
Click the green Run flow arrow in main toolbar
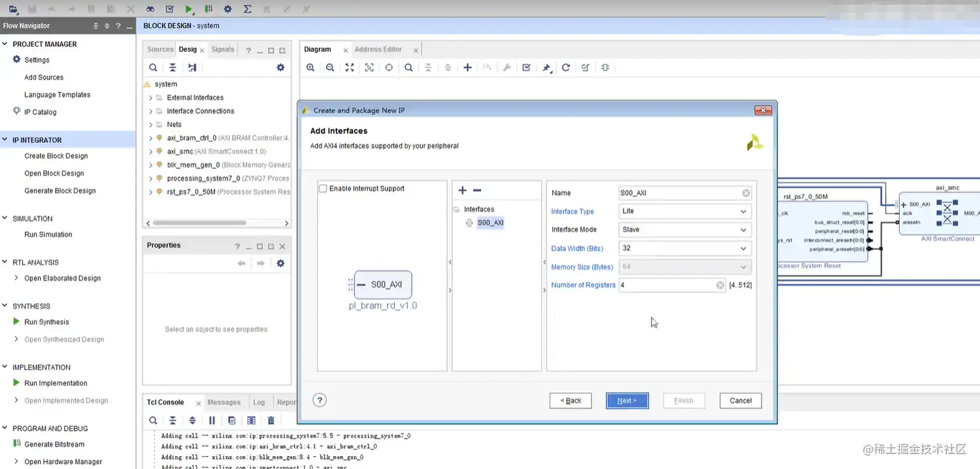[x=189, y=9]
